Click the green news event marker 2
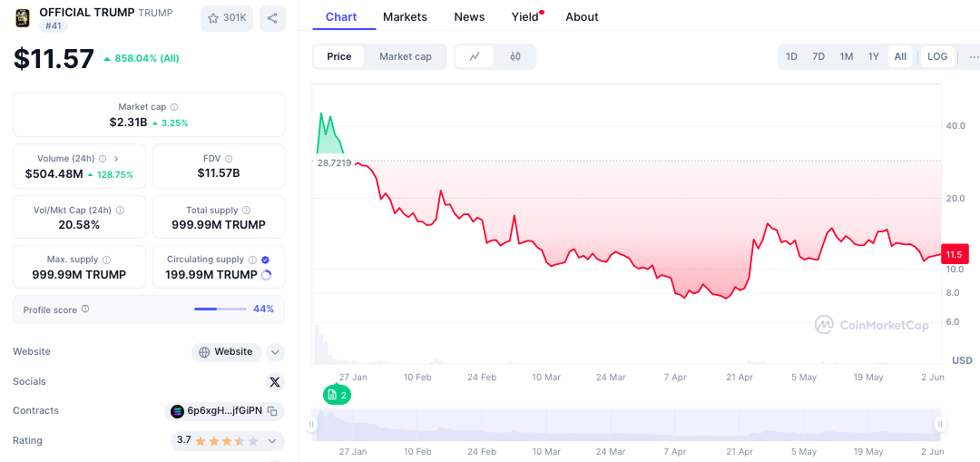 tap(337, 395)
